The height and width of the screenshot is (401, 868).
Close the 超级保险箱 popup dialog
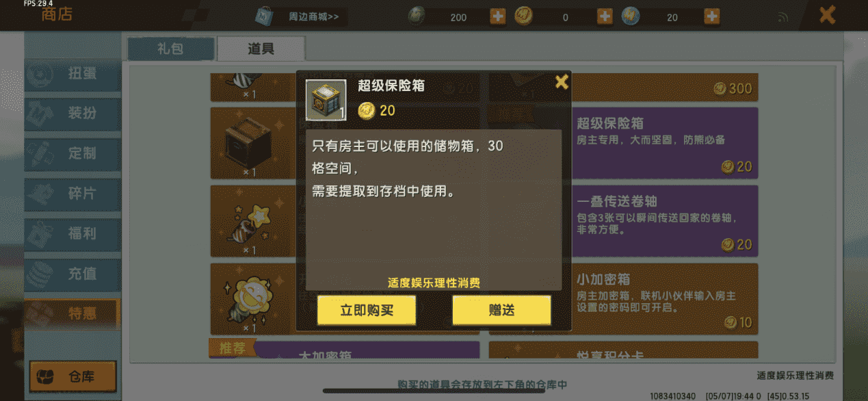tap(562, 82)
